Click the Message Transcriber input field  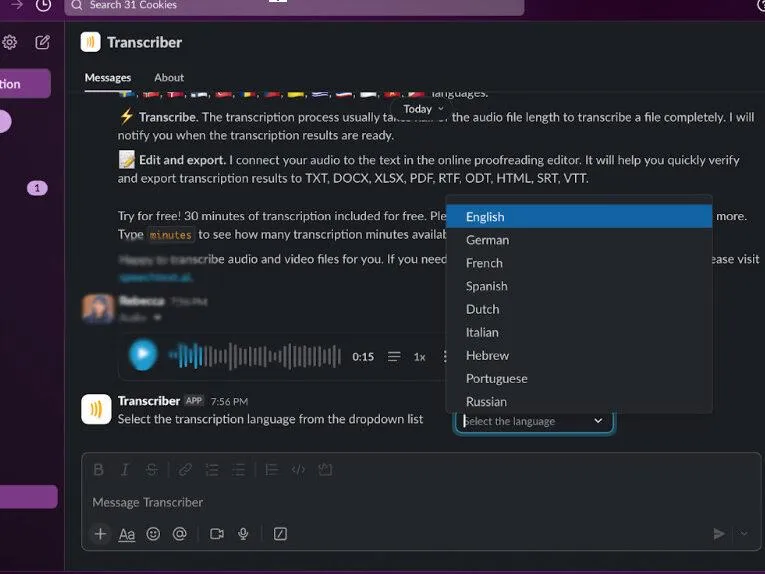pyautogui.click(x=421, y=502)
